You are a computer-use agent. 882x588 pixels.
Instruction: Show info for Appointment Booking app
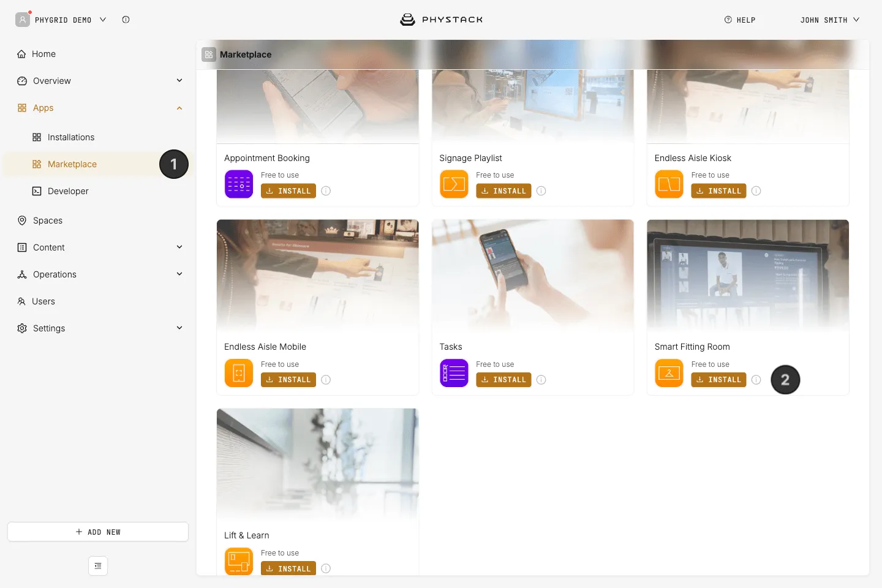coord(326,191)
